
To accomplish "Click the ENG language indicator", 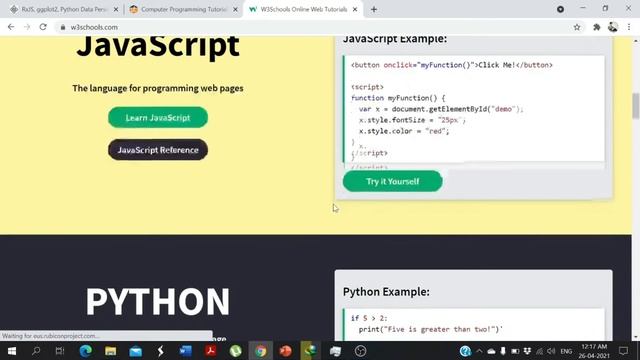I will [566, 351].
